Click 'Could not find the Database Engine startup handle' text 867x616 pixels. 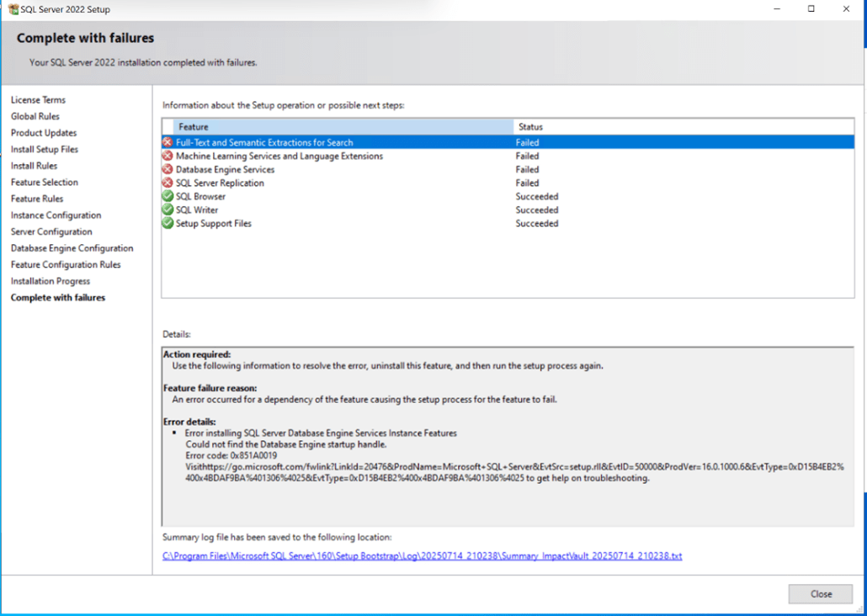click(286, 444)
